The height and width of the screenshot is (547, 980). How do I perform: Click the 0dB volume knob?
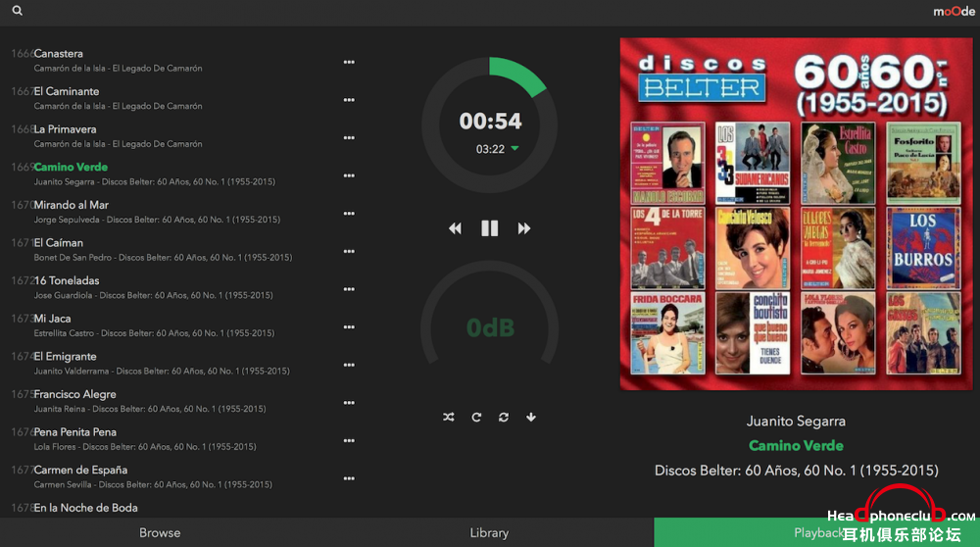click(490, 327)
